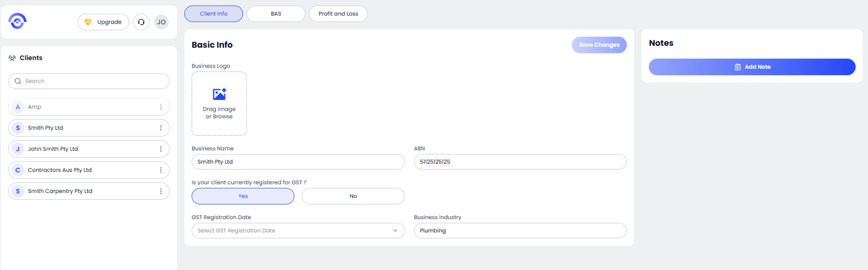
Task: Open options menu for Smith Carpentry Pty Ltd
Action: [161, 191]
